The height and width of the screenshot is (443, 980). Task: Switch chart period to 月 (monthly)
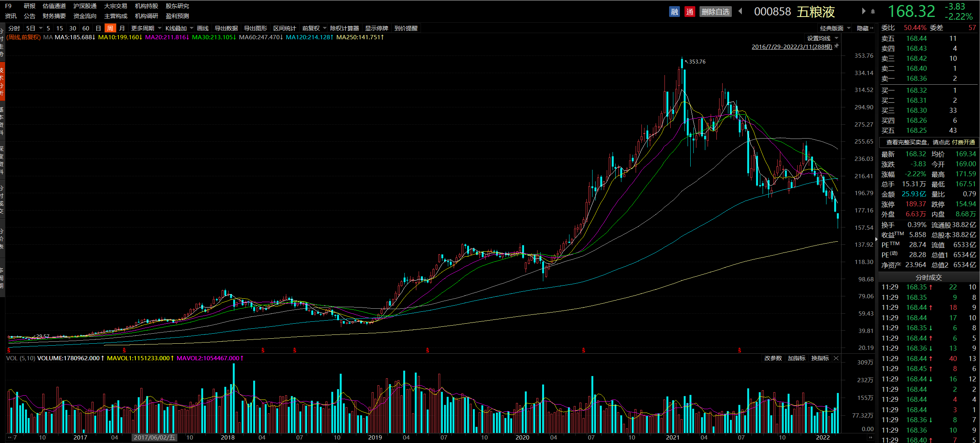coord(122,28)
